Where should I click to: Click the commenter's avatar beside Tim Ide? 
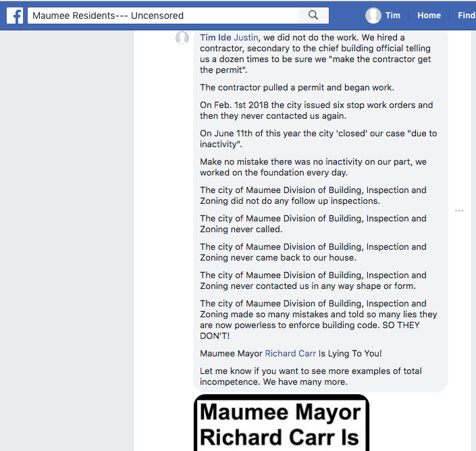pos(182,38)
